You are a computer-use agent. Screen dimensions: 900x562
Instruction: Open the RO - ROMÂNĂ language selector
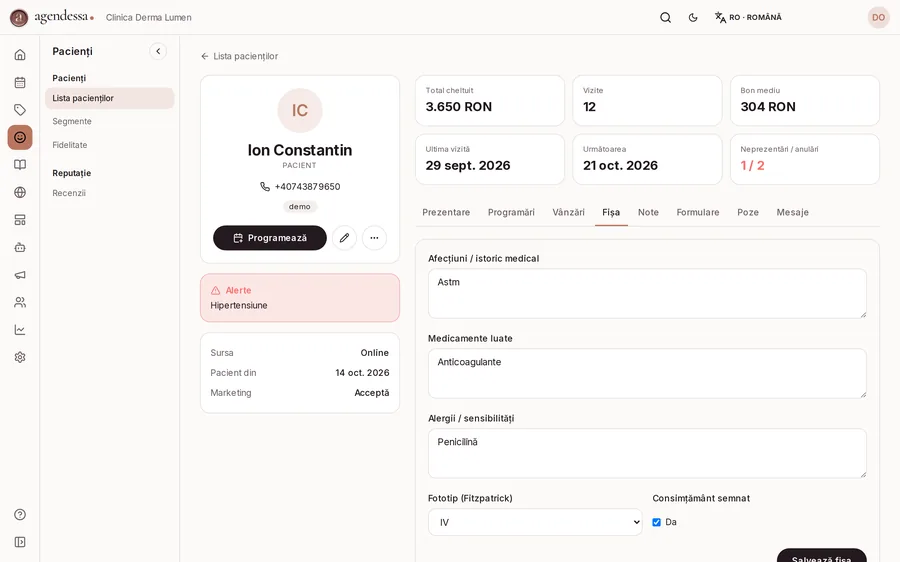tap(748, 17)
